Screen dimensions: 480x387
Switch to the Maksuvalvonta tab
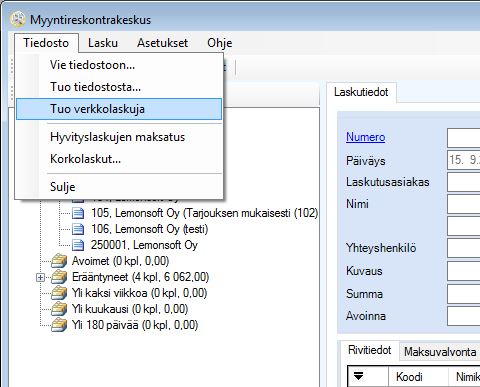(440, 352)
